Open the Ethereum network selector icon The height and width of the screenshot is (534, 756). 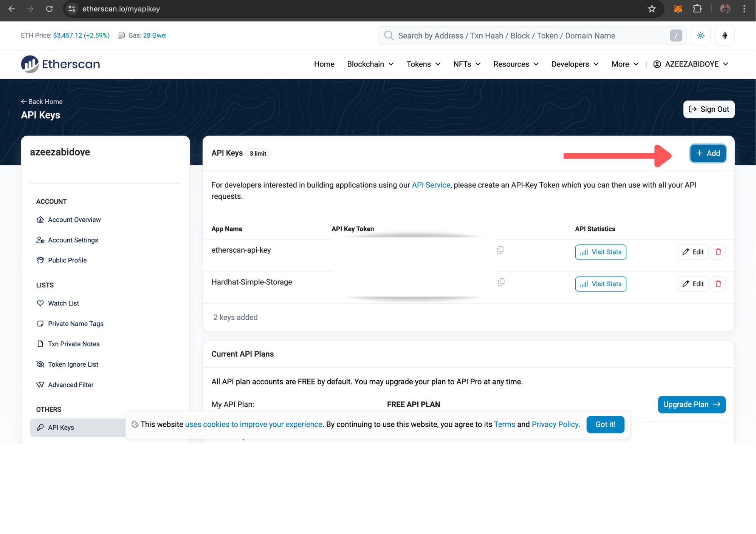[x=725, y=35]
